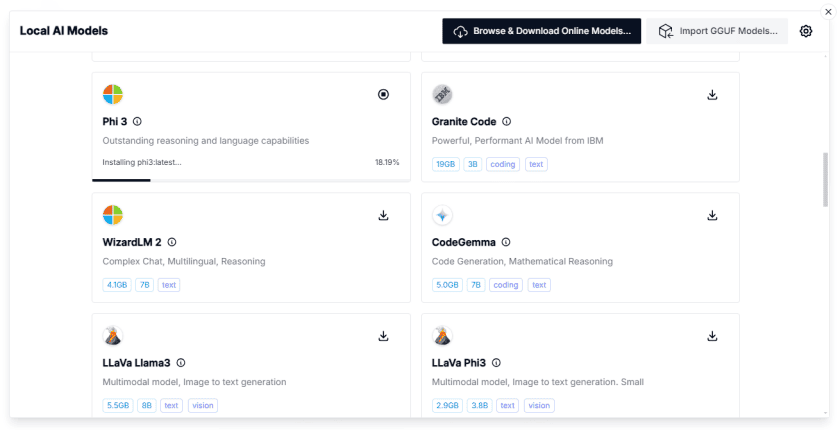
Task: Download the WizardLM 2 model
Action: coord(383,215)
